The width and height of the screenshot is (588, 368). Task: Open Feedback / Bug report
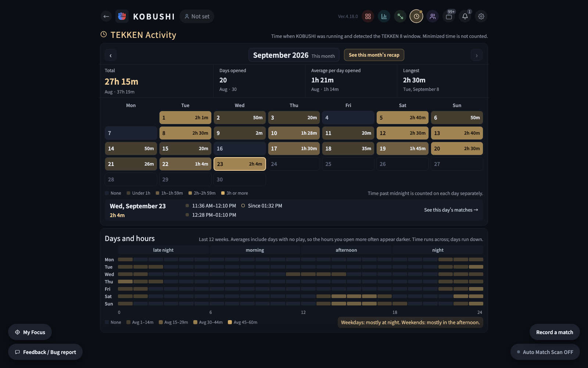tap(46, 352)
